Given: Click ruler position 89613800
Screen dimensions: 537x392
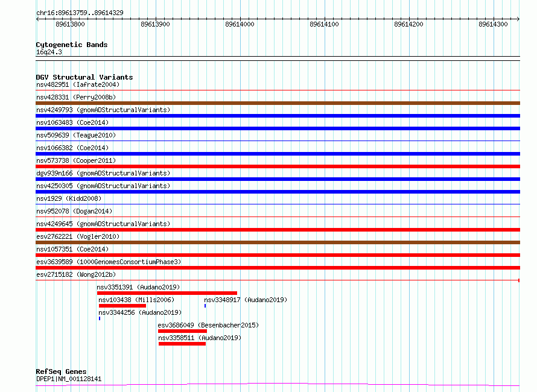Looking at the screenshot, I should (x=70, y=24).
